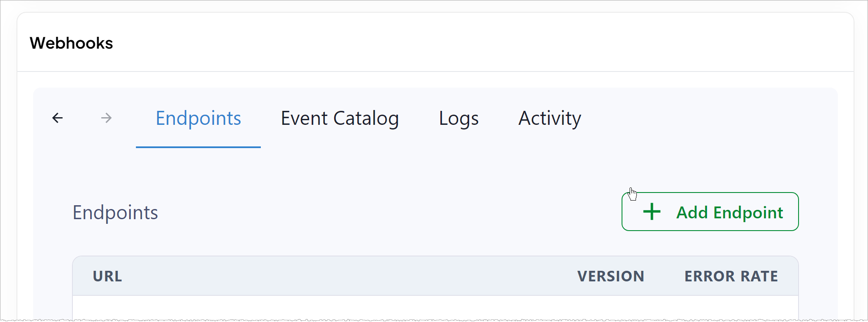Click the empty first row of endpoints table
Viewport: 868px width, 322px height.
[435, 308]
